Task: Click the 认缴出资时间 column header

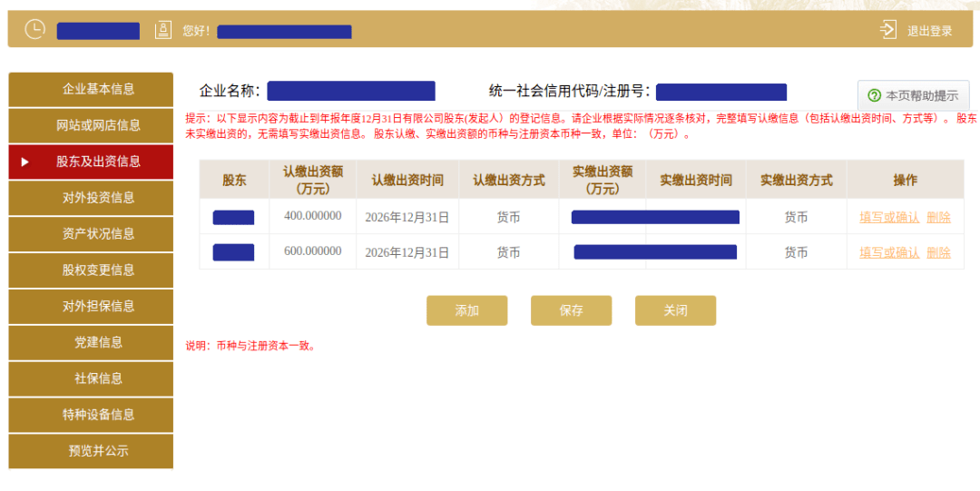Action: (407, 180)
